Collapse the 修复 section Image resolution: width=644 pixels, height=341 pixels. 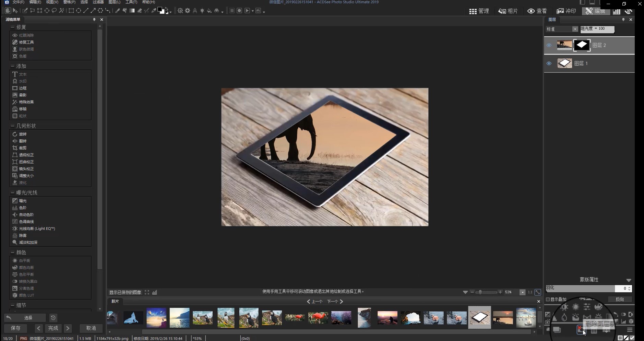12,27
